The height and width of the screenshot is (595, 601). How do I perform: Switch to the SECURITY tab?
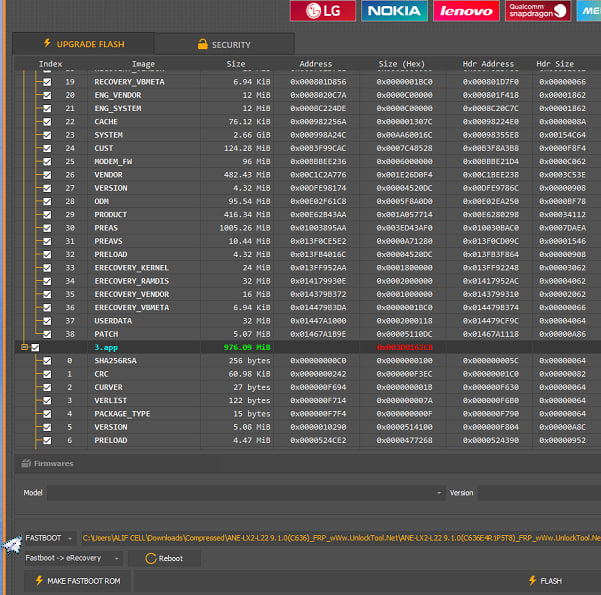pos(225,45)
